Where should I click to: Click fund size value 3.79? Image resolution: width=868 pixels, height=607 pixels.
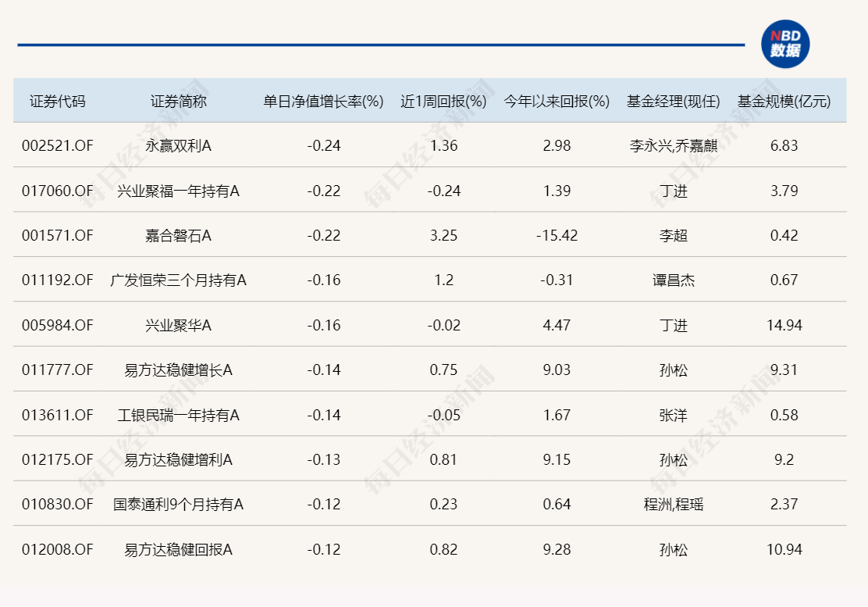coord(784,191)
